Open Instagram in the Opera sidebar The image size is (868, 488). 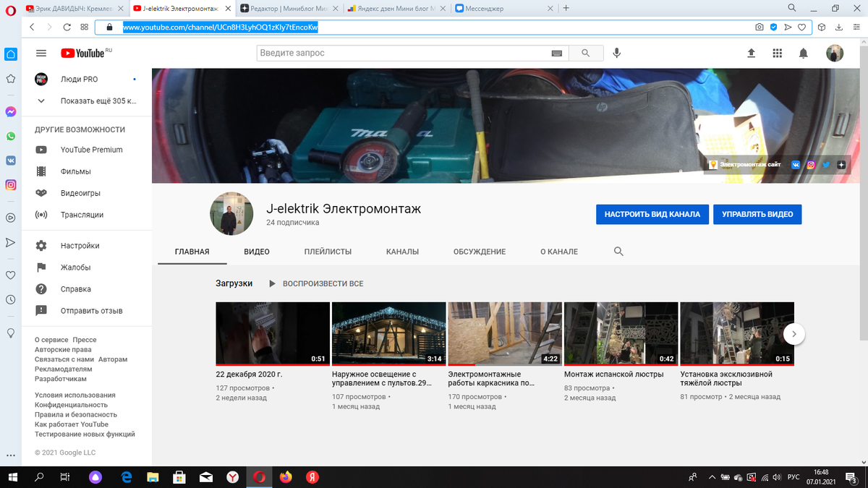coord(11,185)
